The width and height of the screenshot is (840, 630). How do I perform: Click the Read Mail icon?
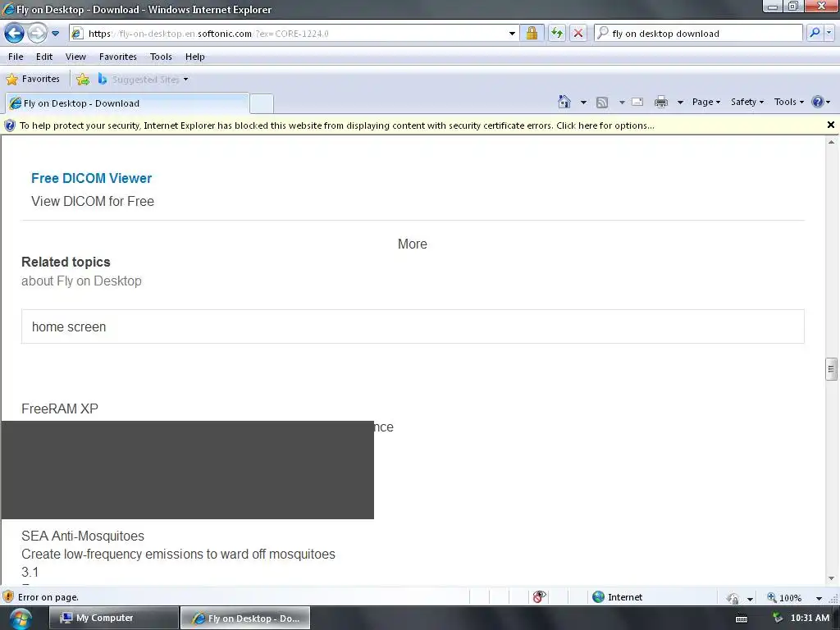(637, 102)
